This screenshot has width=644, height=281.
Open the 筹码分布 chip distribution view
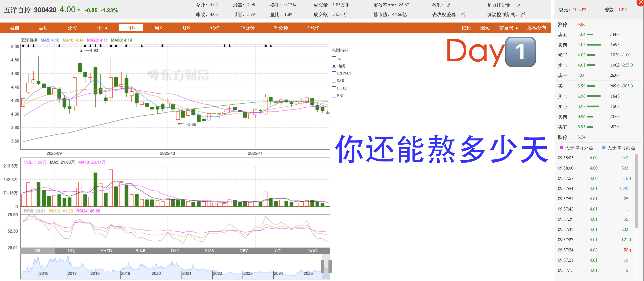536,28
